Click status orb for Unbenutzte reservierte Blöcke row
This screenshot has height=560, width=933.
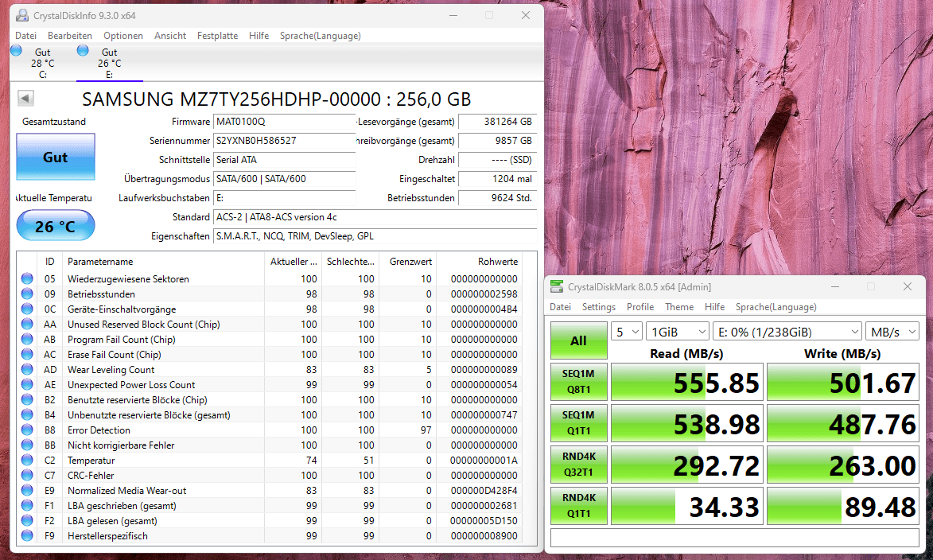click(27, 414)
